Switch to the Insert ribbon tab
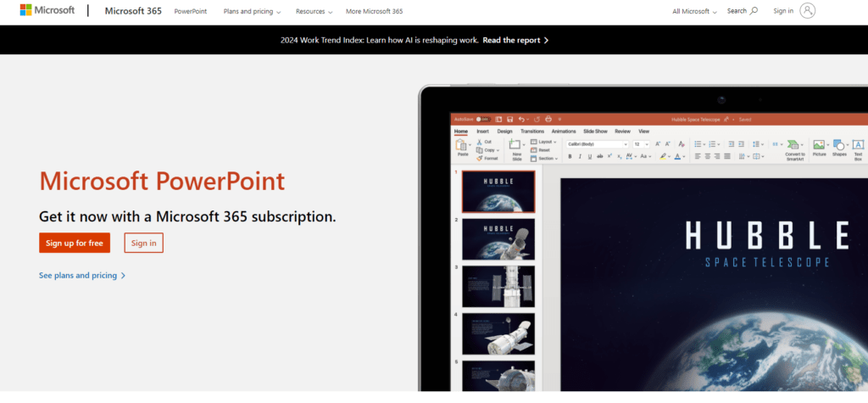Viewport: 868px width, 403px height. [x=482, y=132]
